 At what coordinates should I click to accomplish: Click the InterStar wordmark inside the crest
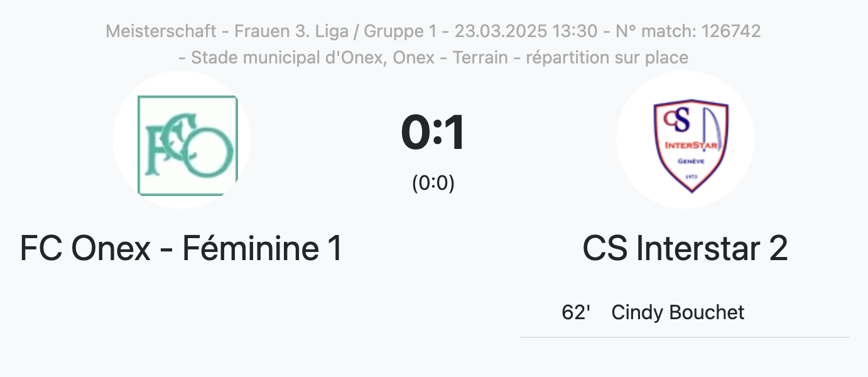click(x=690, y=146)
